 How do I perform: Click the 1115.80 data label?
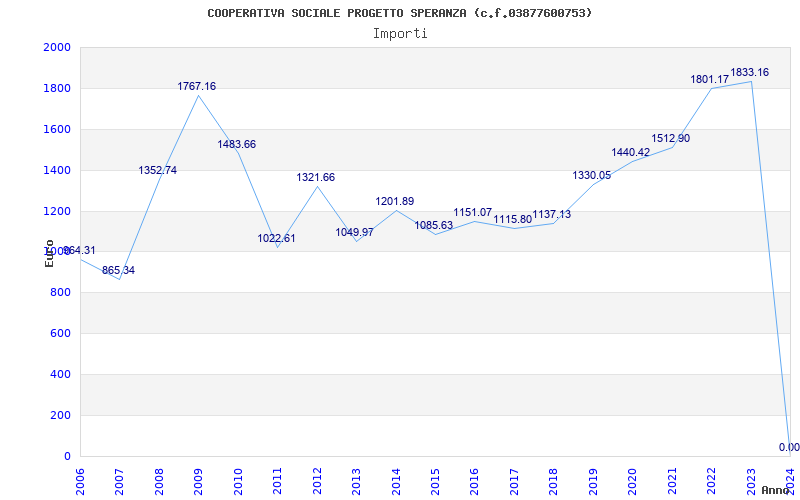(513, 219)
